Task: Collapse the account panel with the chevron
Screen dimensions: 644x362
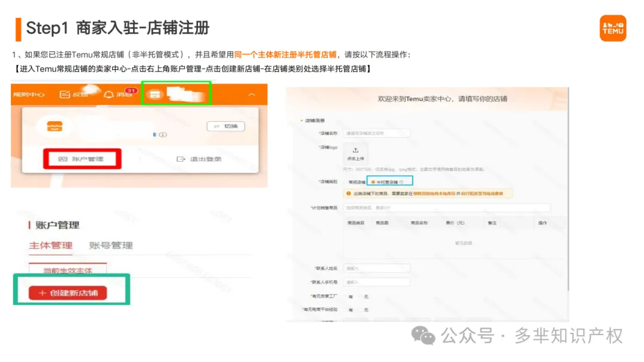Action: coord(252,94)
